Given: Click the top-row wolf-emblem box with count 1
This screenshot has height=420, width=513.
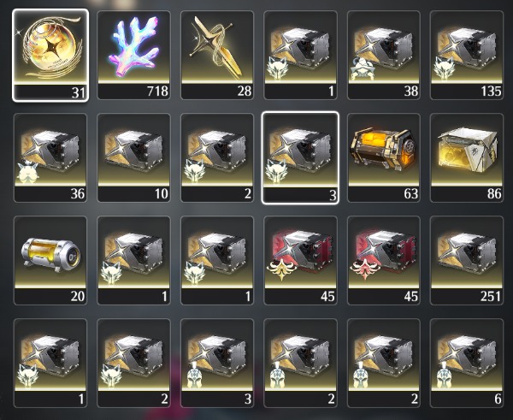Looking at the screenshot, I should pos(300,56).
